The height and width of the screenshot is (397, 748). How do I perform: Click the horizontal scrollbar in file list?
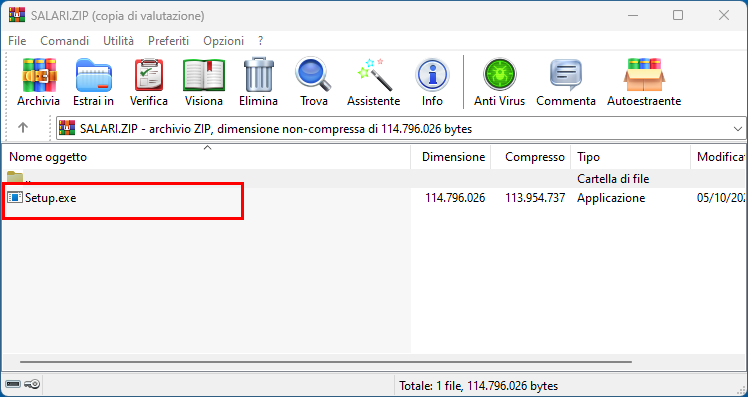coord(326,362)
